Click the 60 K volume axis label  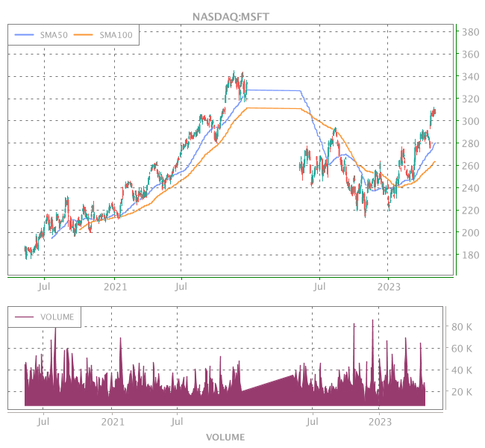(x=461, y=349)
